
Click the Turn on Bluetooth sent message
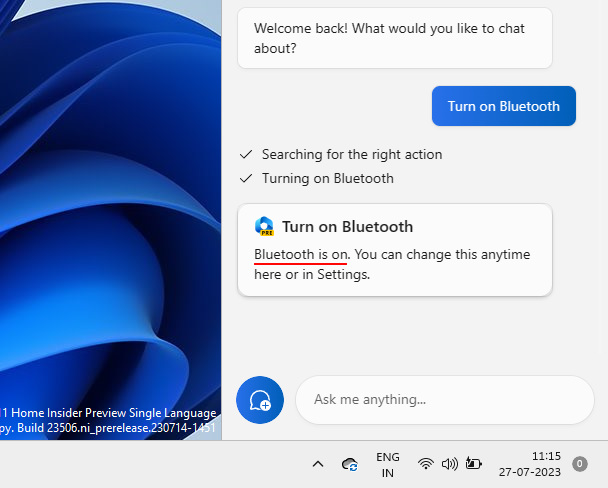tap(503, 106)
